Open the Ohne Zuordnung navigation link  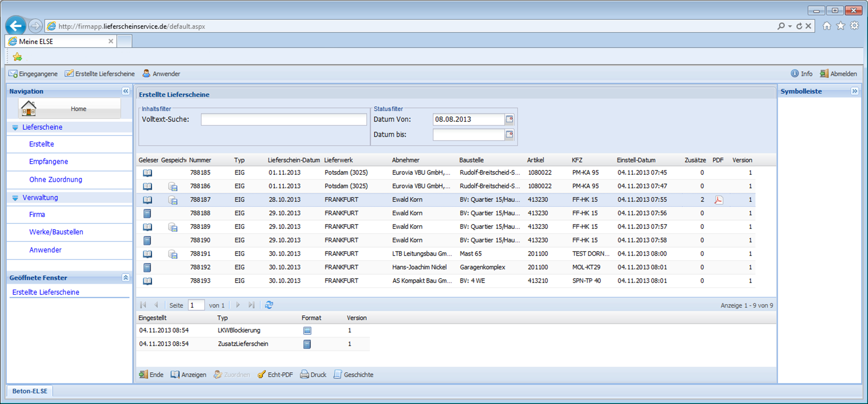56,179
